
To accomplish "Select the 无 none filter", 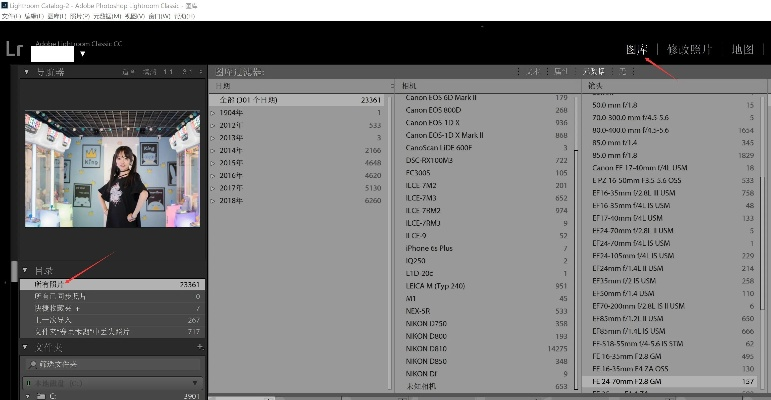I will click(x=623, y=72).
